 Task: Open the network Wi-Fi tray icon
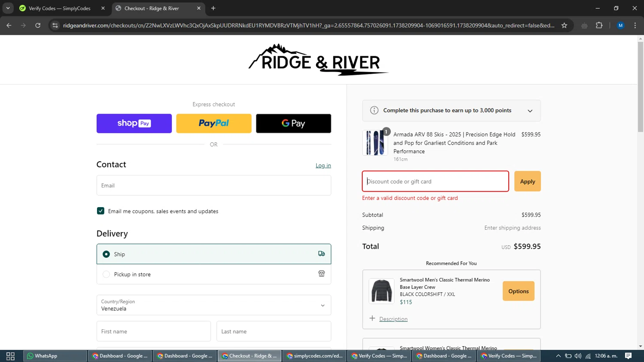point(588,356)
